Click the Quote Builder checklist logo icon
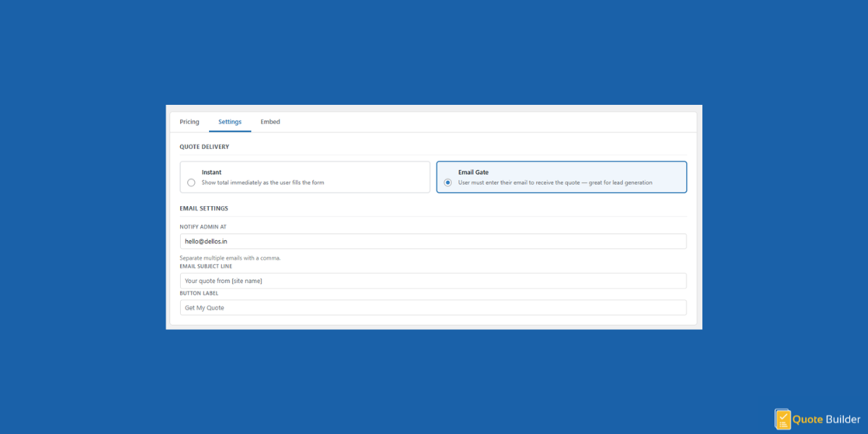868x434 pixels. 783,419
